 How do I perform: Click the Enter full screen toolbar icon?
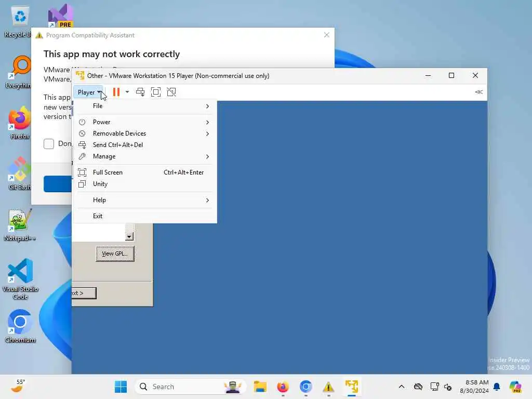[156, 92]
